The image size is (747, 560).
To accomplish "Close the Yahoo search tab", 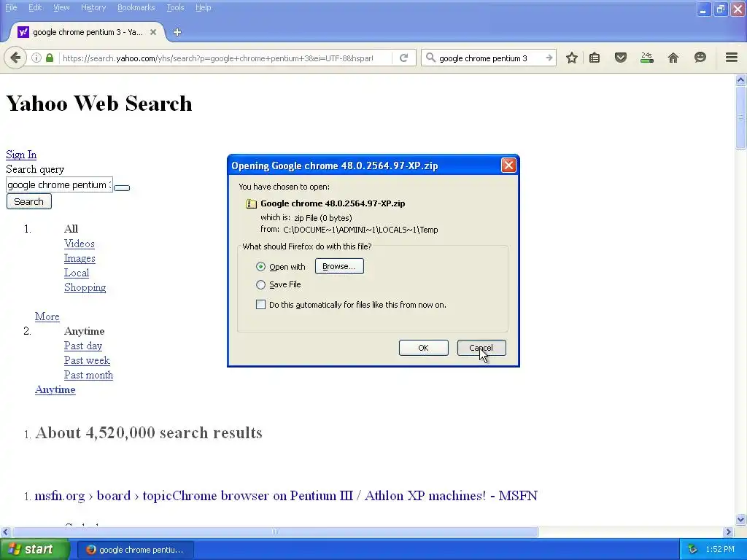I will [153, 32].
